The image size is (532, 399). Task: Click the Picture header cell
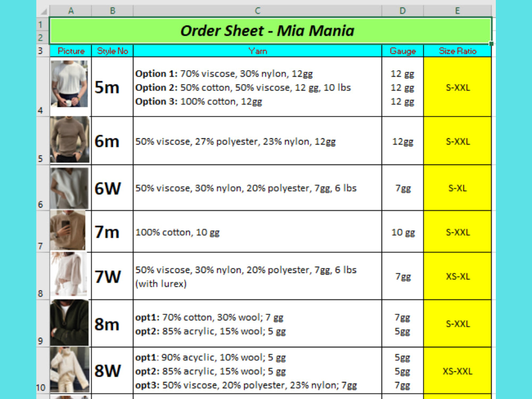tap(71, 51)
